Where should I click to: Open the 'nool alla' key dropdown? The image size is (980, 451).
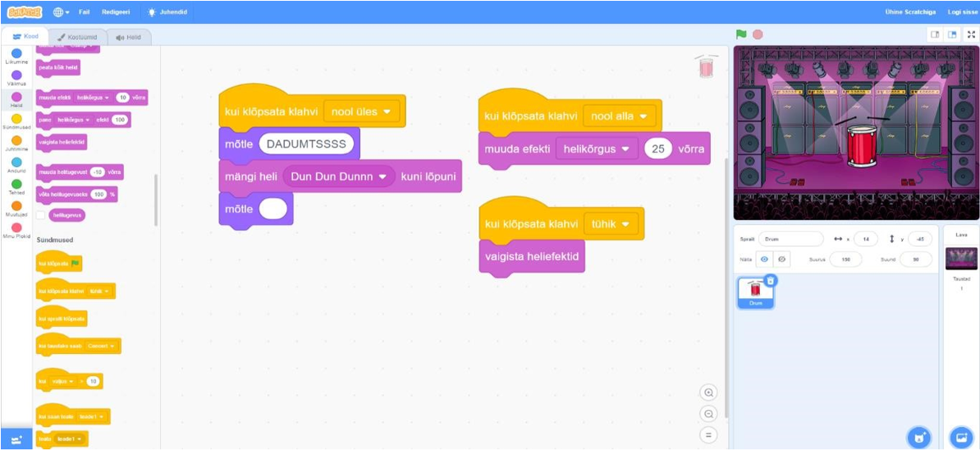point(620,116)
